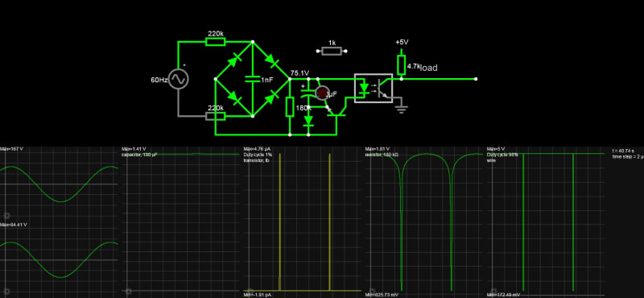Select the 4.7k pull-up resistor
This screenshot has height=298, width=644.
pyautogui.click(x=401, y=64)
